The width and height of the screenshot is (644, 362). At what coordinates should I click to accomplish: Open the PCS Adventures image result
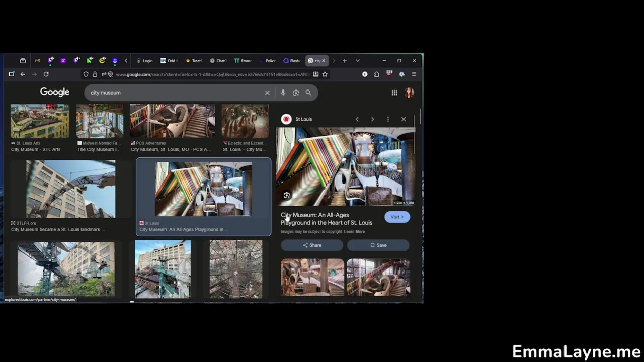tap(172, 121)
